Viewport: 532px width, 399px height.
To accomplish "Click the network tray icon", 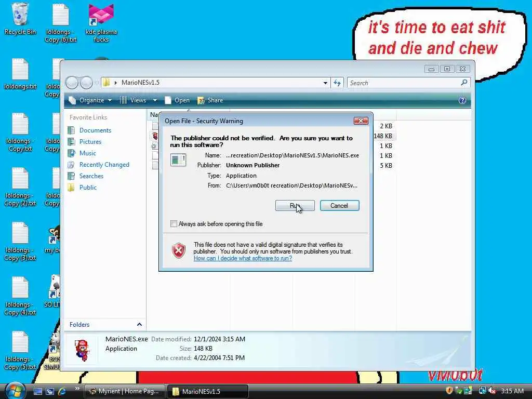I will tap(482, 391).
